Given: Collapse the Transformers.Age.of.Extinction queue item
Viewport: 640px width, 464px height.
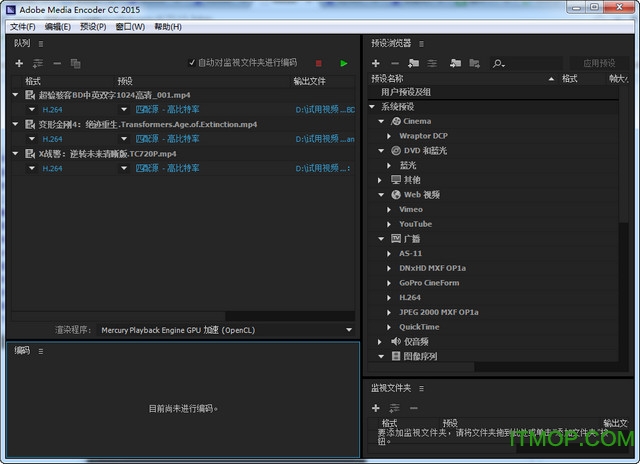Looking at the screenshot, I should pyautogui.click(x=16, y=124).
